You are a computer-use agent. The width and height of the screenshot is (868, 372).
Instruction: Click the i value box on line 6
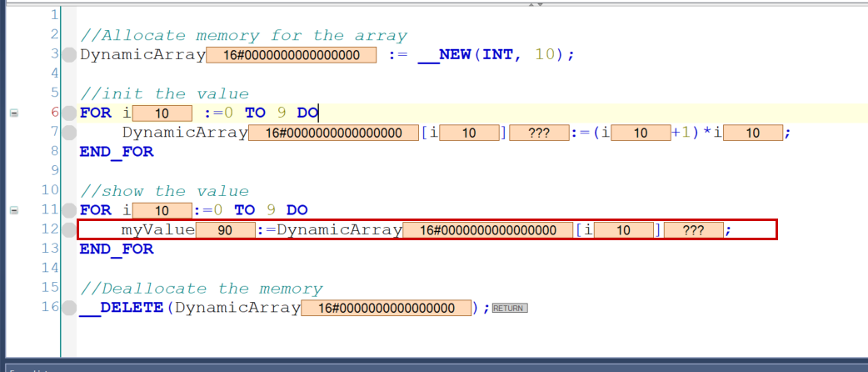[162, 113]
